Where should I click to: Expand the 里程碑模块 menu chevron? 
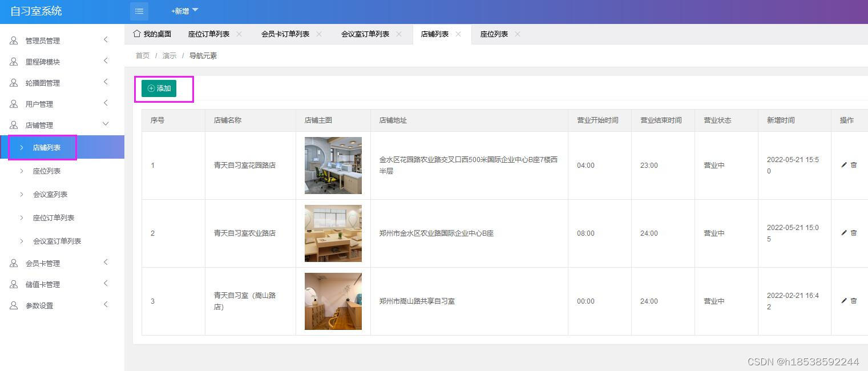click(106, 61)
